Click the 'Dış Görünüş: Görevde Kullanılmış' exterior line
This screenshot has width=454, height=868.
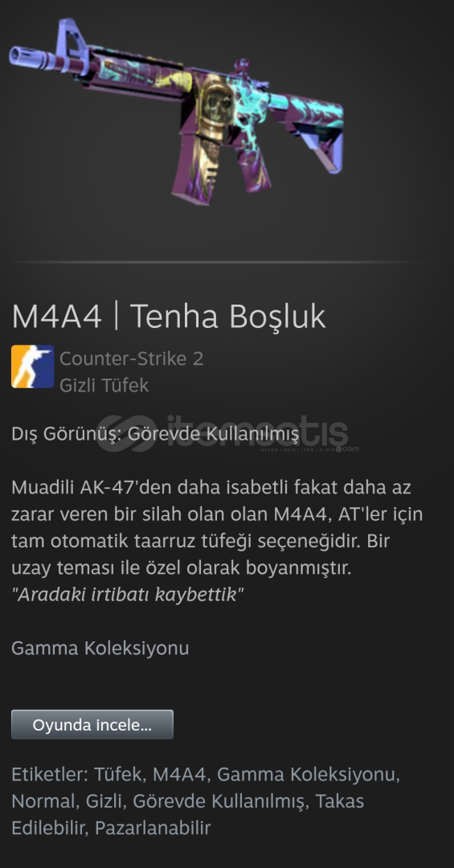pos(155,435)
